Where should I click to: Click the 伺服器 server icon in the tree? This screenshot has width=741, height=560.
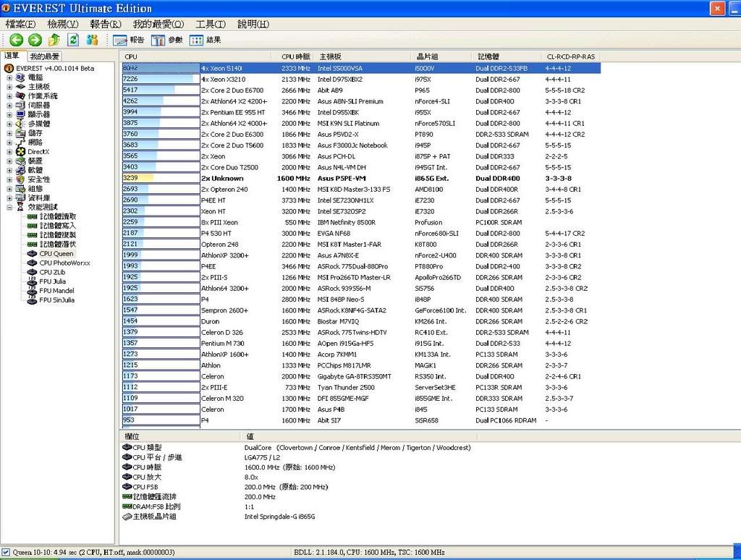pos(20,105)
